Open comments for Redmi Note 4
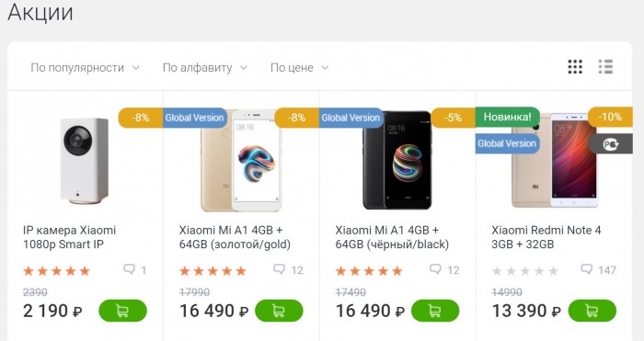This screenshot has width=644, height=341. coord(598,269)
